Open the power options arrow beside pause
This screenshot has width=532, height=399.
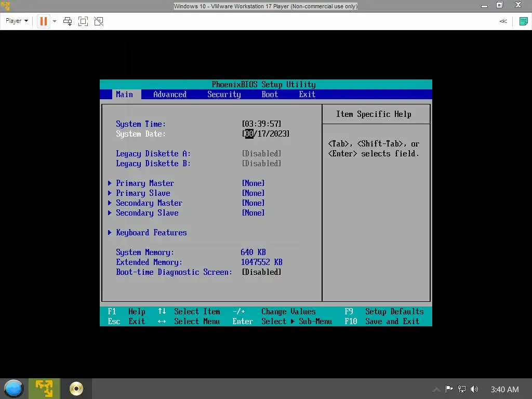tap(54, 21)
